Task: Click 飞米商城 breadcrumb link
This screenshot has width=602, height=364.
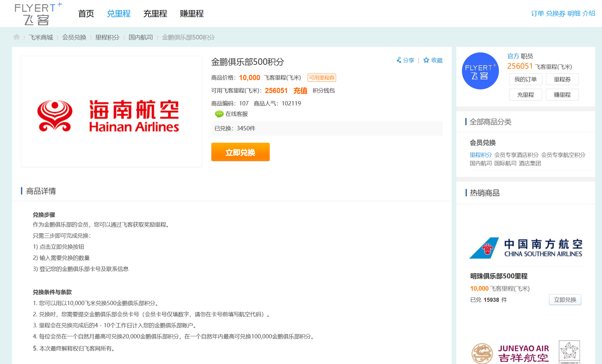Action: click(41, 37)
